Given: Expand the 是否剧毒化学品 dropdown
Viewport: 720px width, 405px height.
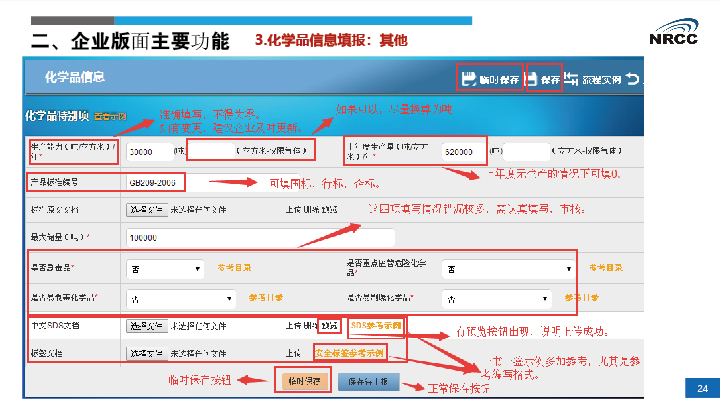Looking at the screenshot, I should tap(510, 298).
